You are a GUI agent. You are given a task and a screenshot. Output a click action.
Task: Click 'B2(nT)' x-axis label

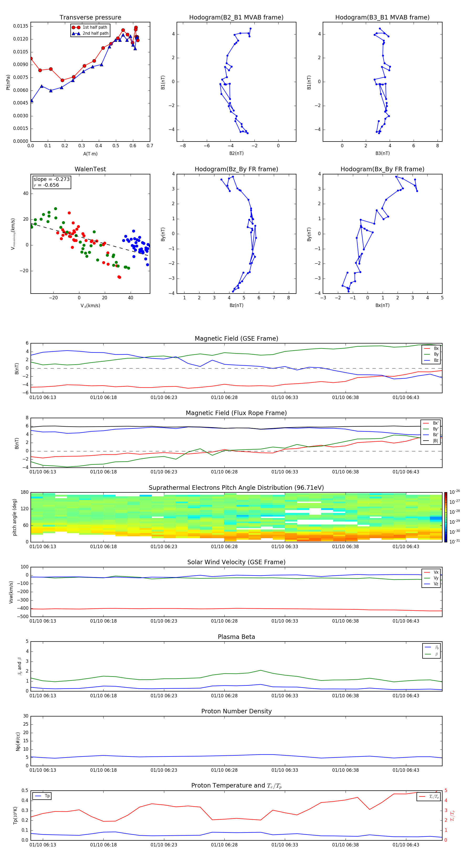[236, 154]
